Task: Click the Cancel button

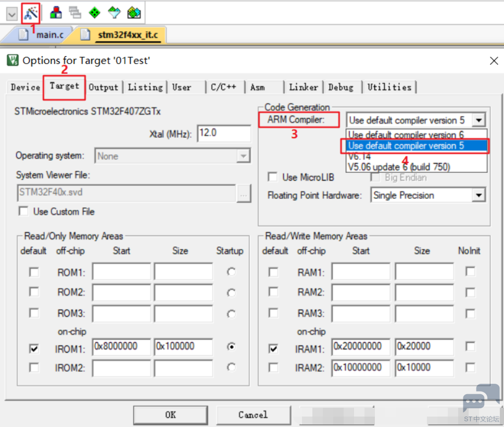Action: (x=253, y=415)
